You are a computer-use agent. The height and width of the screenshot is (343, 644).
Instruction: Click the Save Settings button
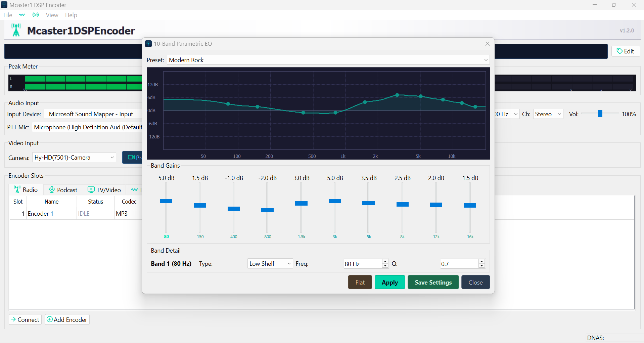[433, 282]
